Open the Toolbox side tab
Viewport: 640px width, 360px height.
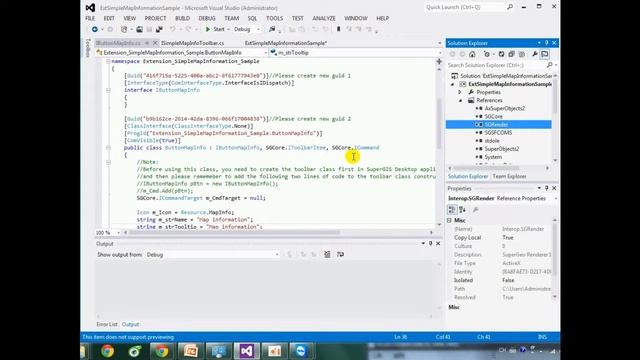tap(88, 48)
